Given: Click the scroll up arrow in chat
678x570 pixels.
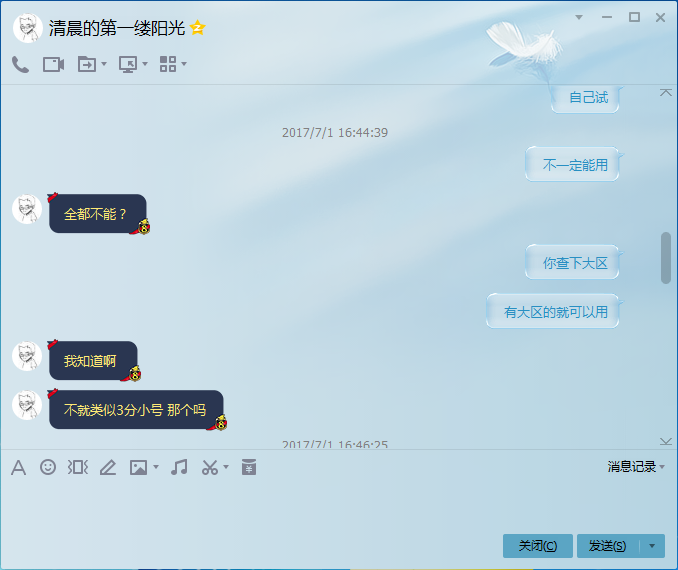Looking at the screenshot, I should [x=666, y=93].
